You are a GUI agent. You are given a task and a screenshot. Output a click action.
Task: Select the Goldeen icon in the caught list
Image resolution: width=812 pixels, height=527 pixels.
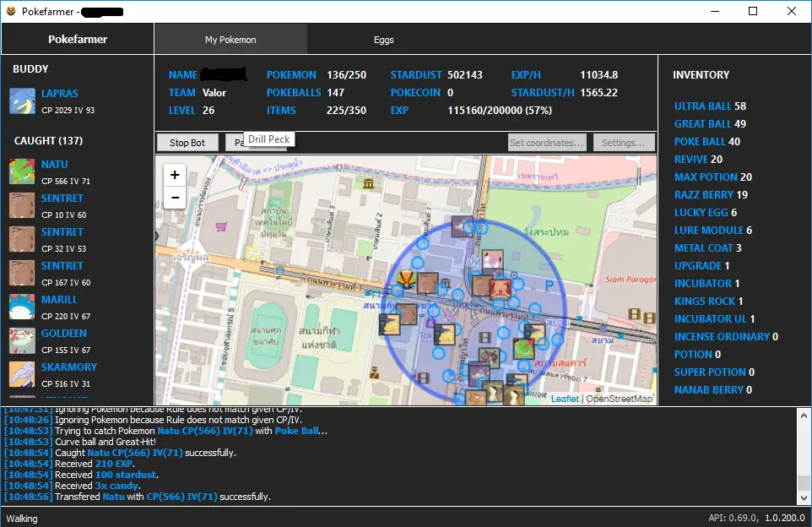22,340
